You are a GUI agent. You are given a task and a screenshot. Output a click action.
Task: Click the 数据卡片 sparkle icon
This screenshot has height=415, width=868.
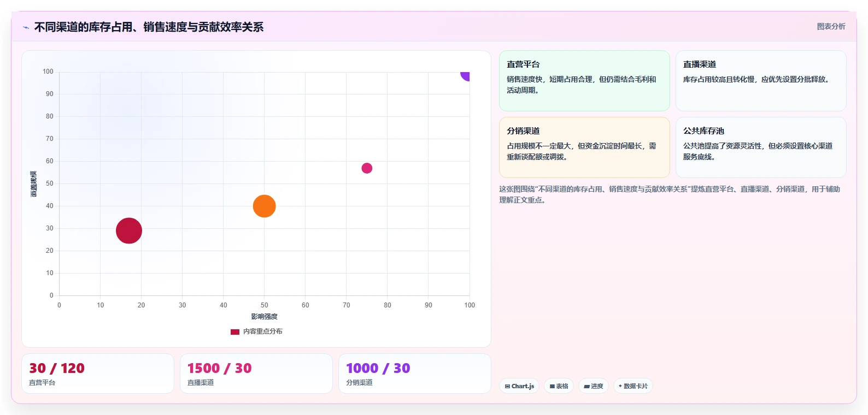point(620,386)
